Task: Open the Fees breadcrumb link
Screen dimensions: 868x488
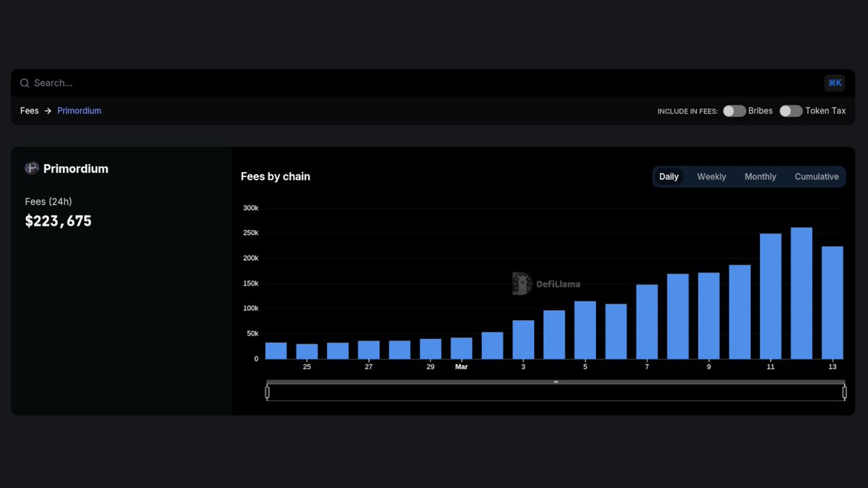Action: point(30,111)
